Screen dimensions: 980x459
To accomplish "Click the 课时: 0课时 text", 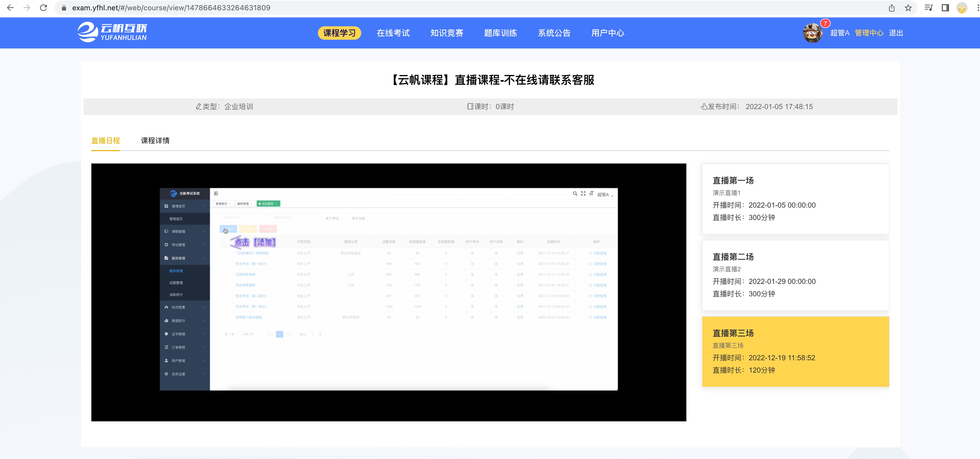I will [494, 106].
